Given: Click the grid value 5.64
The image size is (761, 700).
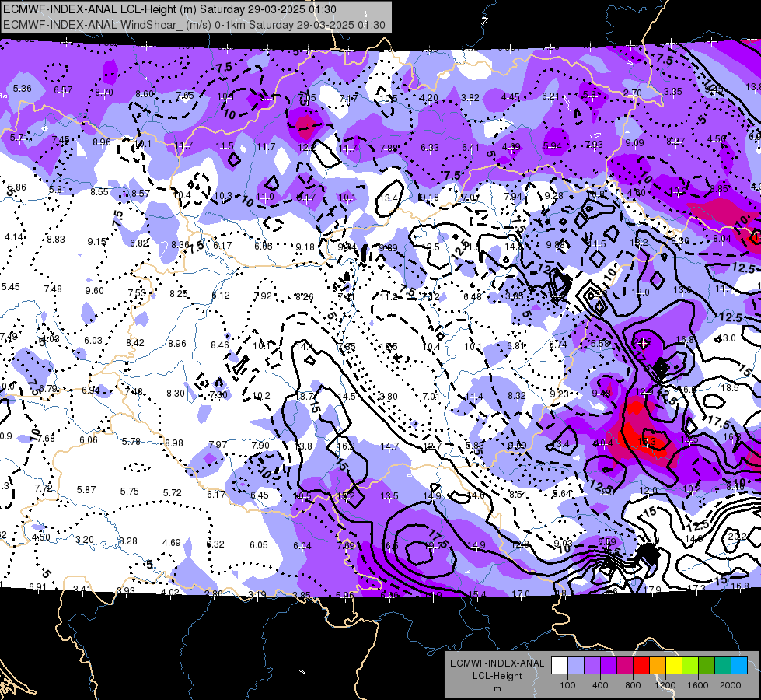Looking at the screenshot, I should pos(562,494).
